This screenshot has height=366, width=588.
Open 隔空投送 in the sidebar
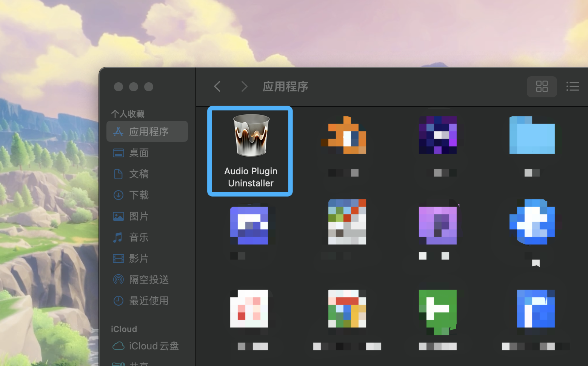(x=147, y=280)
